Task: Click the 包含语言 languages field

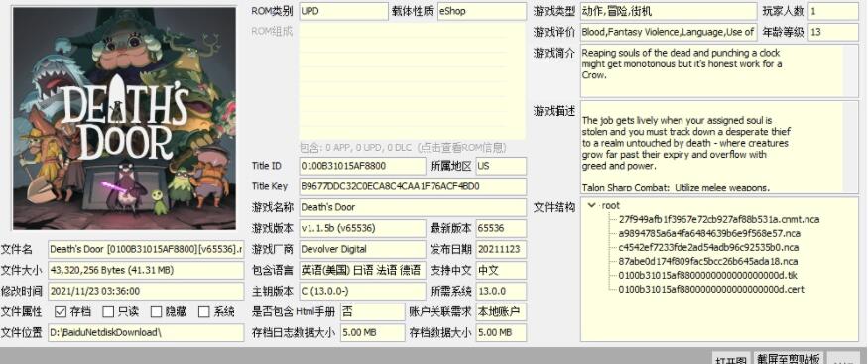Action: click(363, 270)
